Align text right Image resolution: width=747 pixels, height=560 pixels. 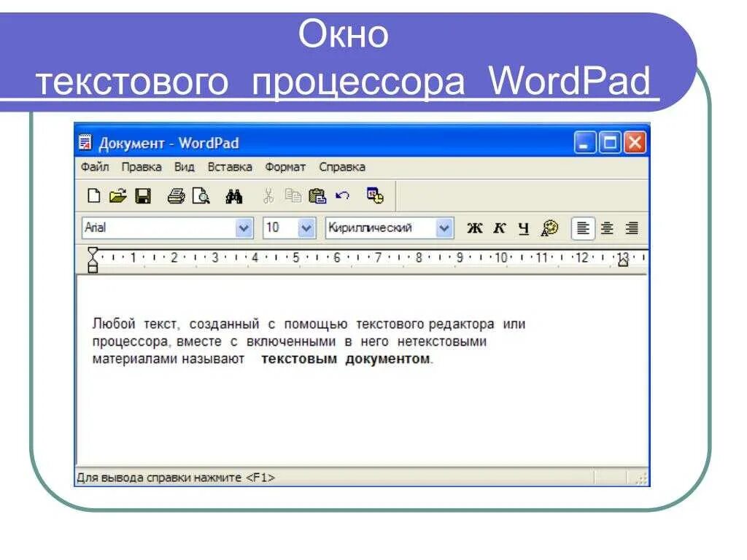tap(632, 228)
